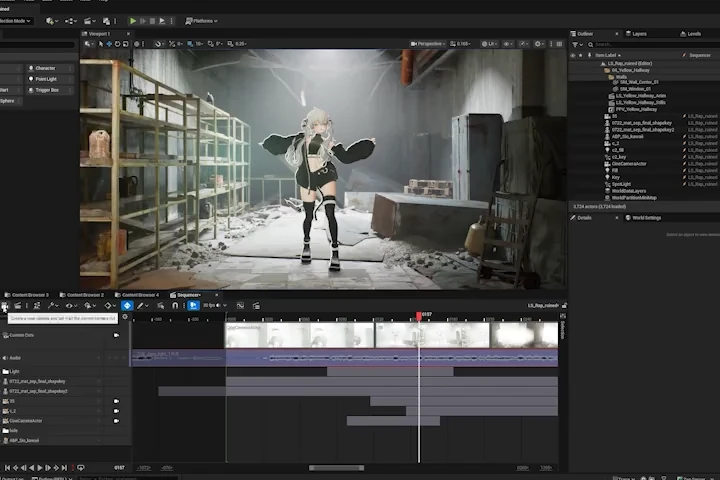Viewport: 720px width, 480px height.
Task: Switch to the Content Browser 2 tab
Action: click(x=82, y=295)
